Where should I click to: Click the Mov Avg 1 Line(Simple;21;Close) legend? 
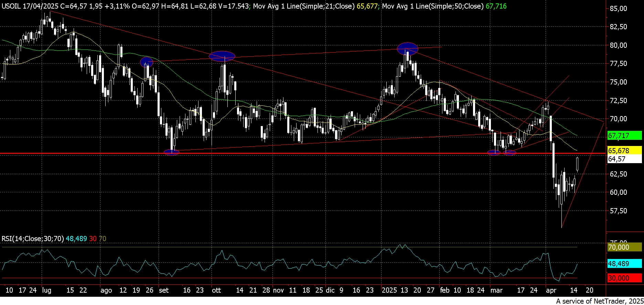(303, 6)
